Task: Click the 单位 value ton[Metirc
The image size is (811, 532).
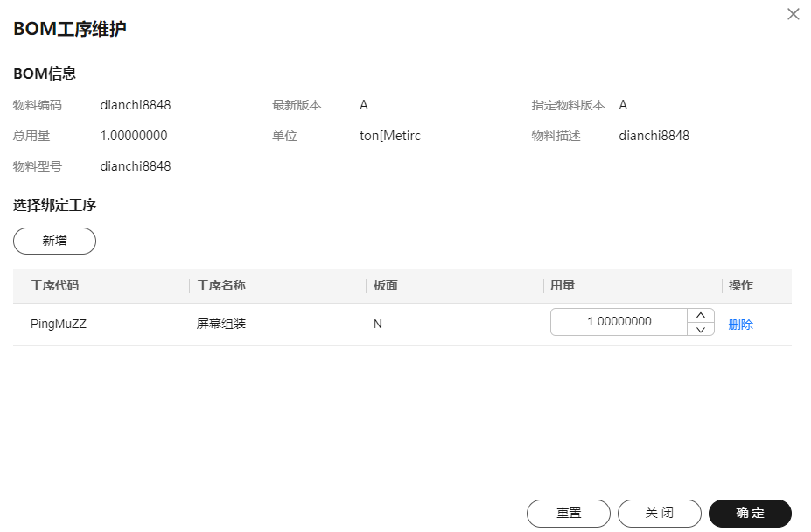Action: coord(390,136)
